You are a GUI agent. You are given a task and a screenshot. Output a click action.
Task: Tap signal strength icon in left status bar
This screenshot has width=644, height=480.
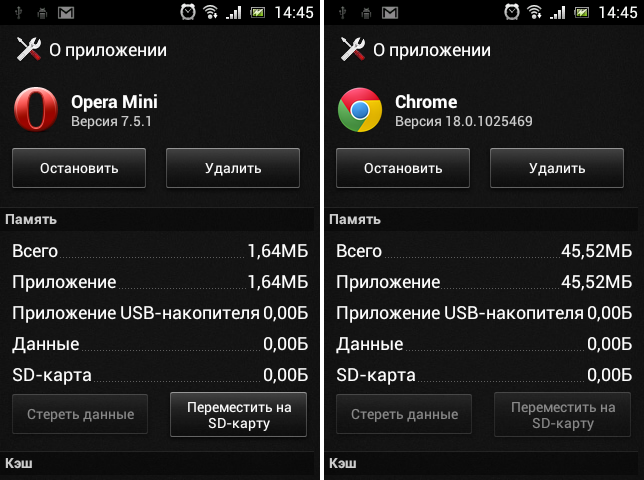click(x=234, y=13)
